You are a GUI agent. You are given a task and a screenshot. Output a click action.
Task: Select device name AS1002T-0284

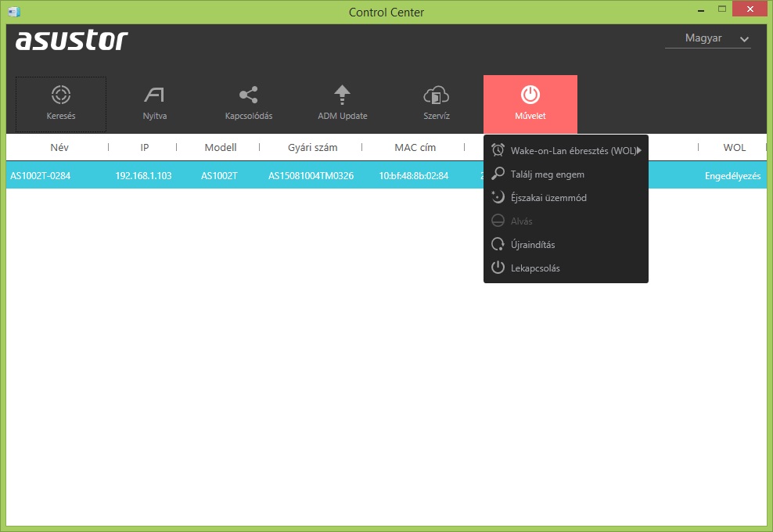pyautogui.click(x=41, y=175)
